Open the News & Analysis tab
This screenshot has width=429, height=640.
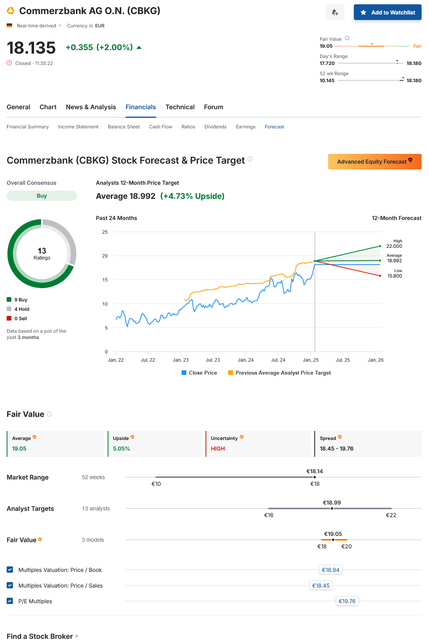[91, 107]
